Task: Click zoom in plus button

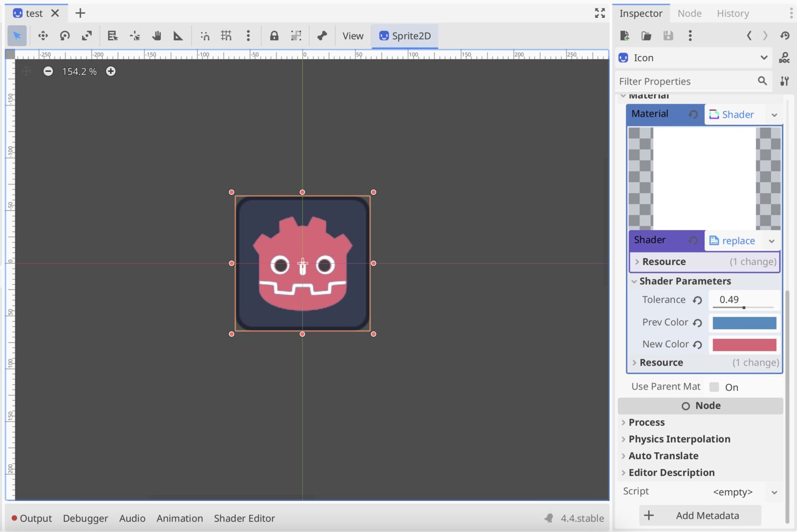Action: (x=111, y=71)
